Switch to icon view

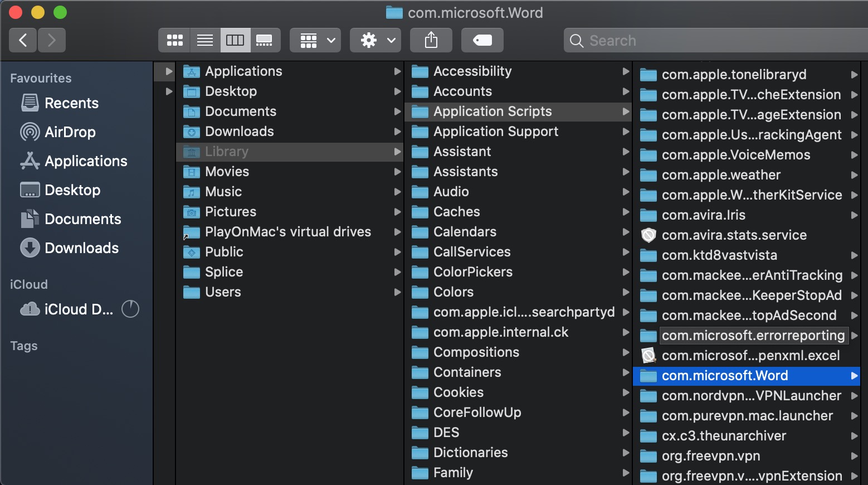[174, 40]
